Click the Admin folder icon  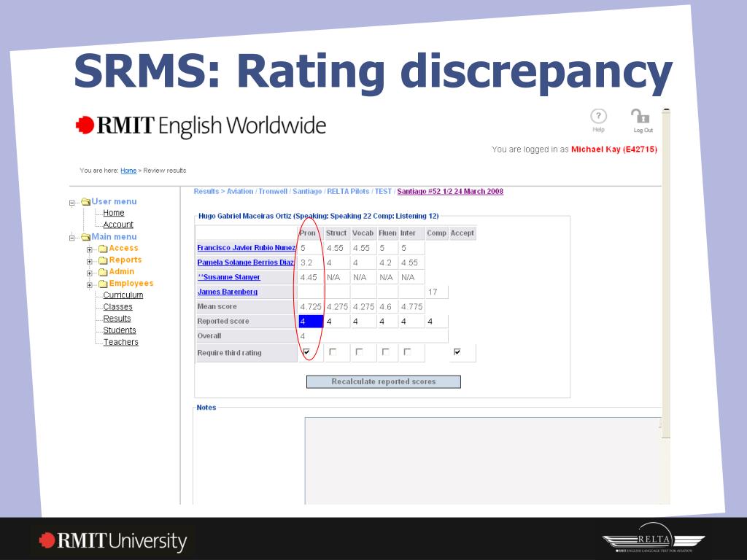click(103, 272)
